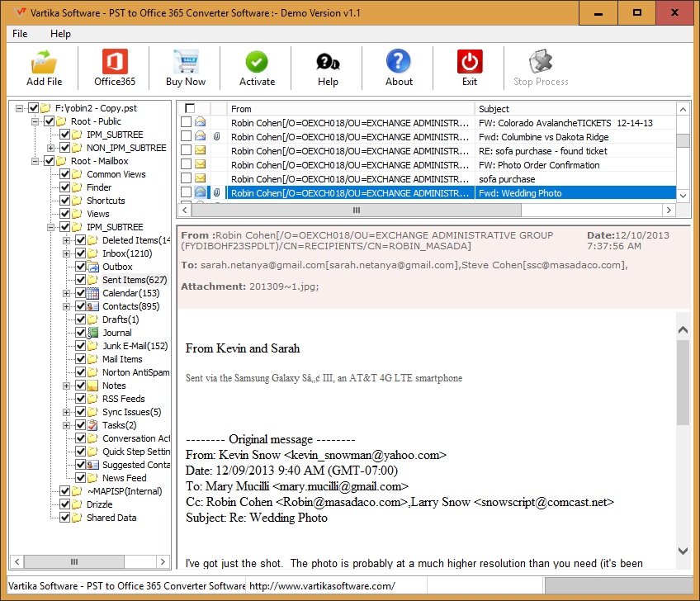Select the RSS Feeds folder
Screen dimensions: 700x601
123,399
